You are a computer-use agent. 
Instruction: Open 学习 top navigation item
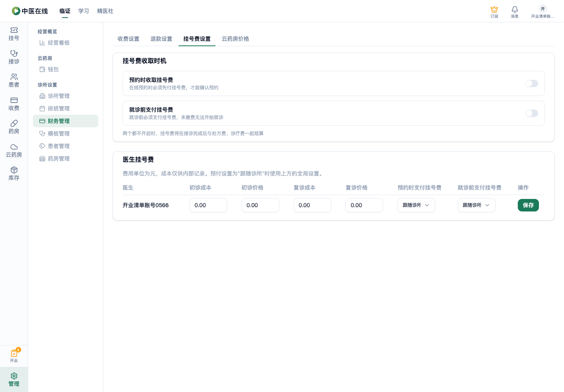click(x=84, y=11)
